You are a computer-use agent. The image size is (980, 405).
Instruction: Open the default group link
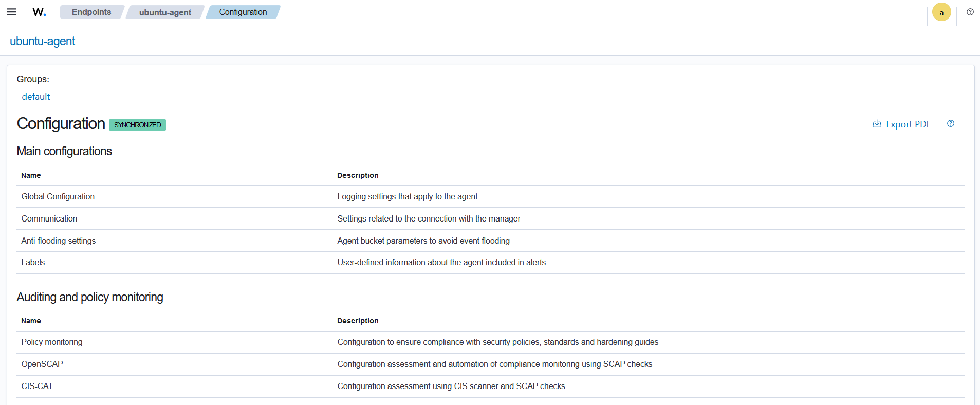click(36, 97)
